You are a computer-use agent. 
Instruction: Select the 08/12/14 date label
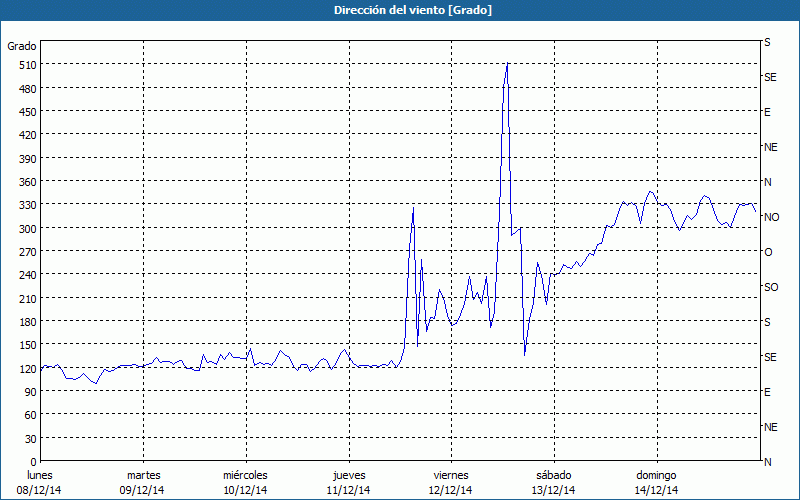tap(40, 490)
